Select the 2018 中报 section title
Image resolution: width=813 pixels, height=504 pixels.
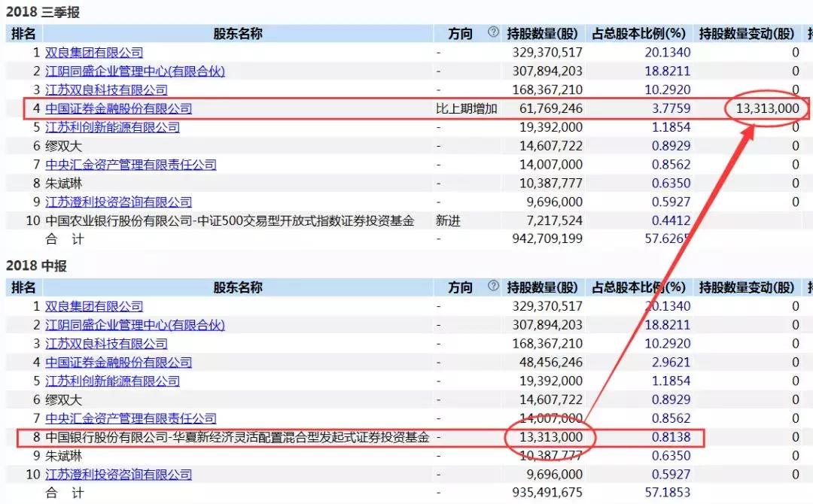click(36, 266)
